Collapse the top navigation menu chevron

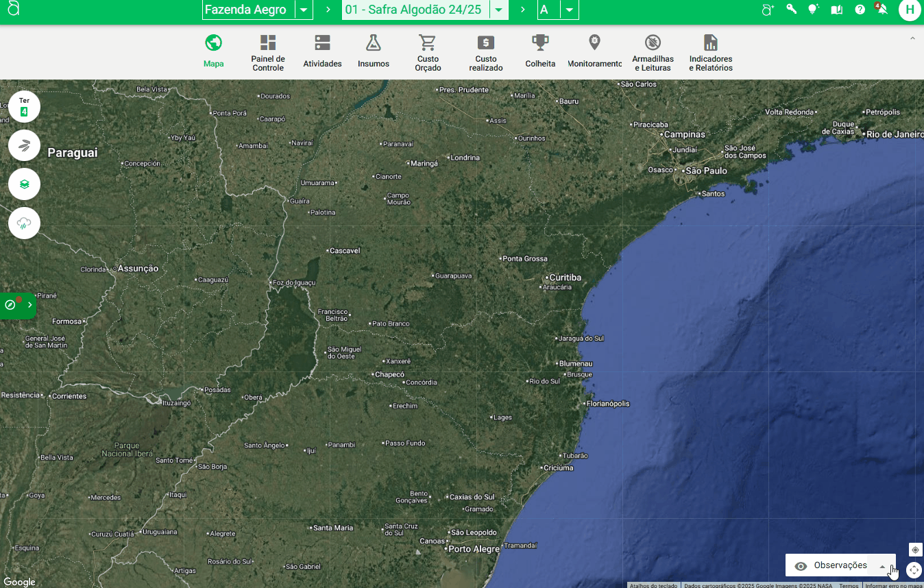(912, 38)
